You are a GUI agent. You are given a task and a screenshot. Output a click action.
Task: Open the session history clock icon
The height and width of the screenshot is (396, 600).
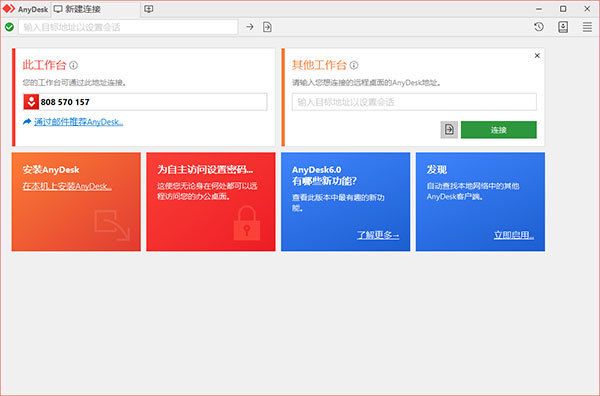click(x=539, y=27)
